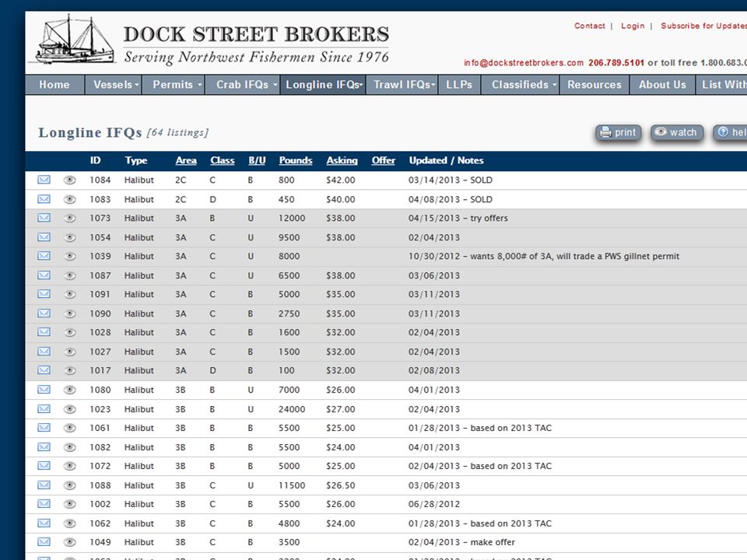
Task: Open the Resources menu item
Action: pos(594,85)
